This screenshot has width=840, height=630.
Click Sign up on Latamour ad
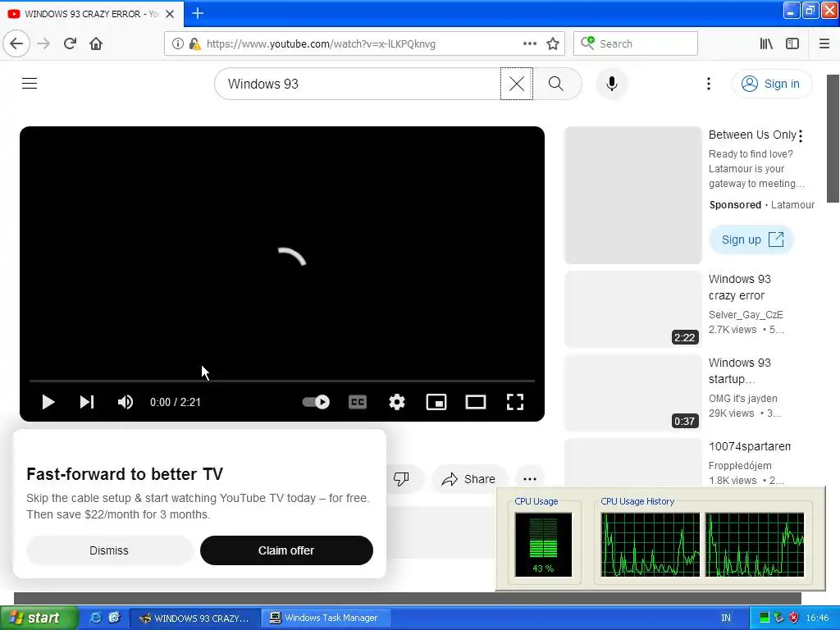(x=751, y=240)
